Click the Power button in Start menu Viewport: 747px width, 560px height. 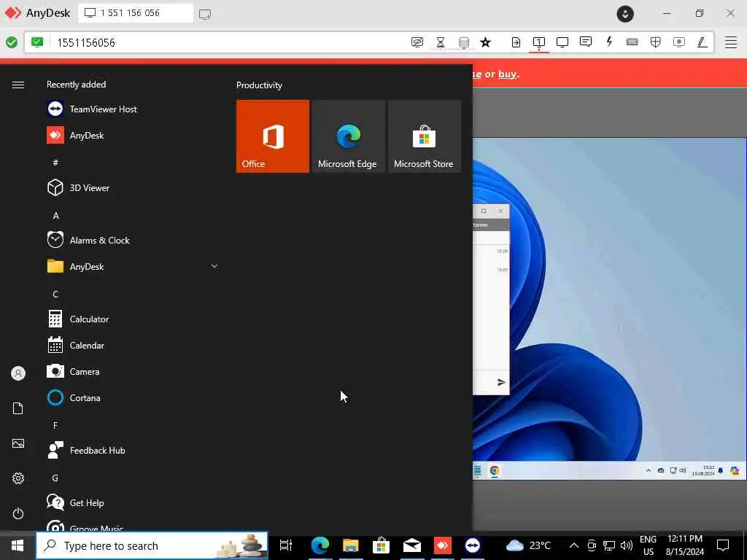pos(18,513)
